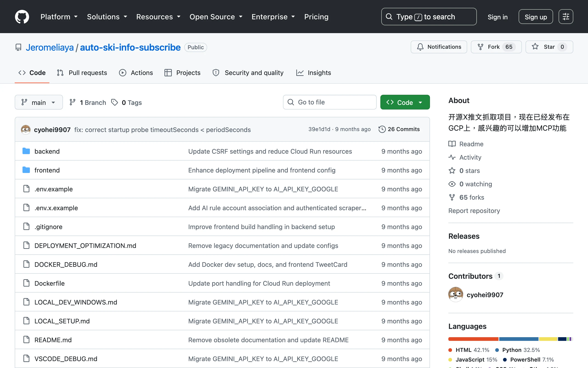Click the branch icon beside 1 Branch

point(72,103)
